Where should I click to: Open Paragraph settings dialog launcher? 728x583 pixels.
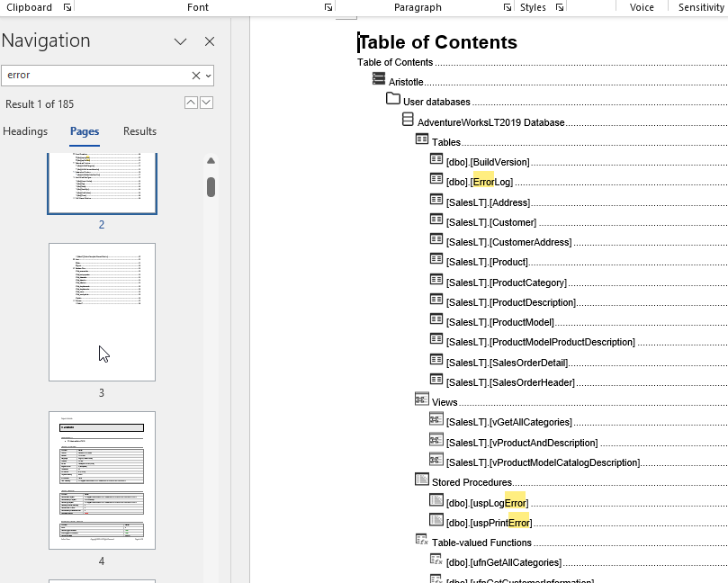pyautogui.click(x=506, y=7)
